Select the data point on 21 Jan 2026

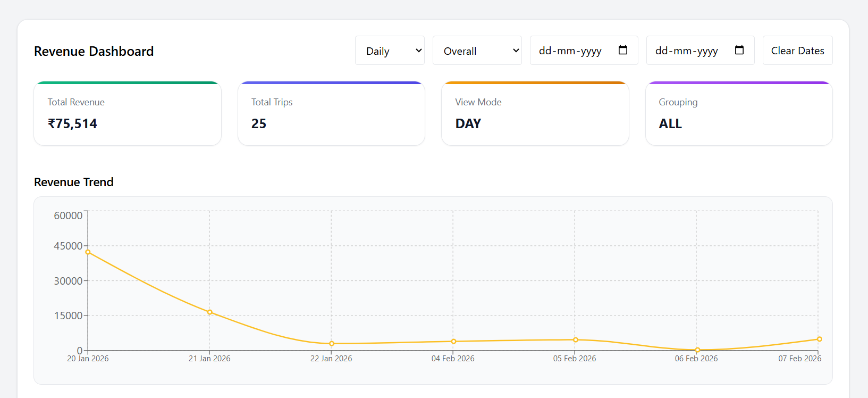click(209, 312)
